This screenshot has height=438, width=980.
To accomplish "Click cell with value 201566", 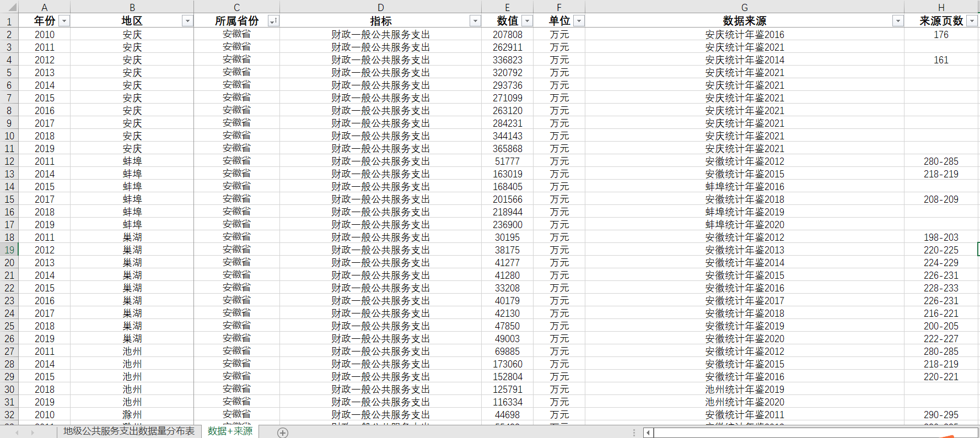I will 508,199.
